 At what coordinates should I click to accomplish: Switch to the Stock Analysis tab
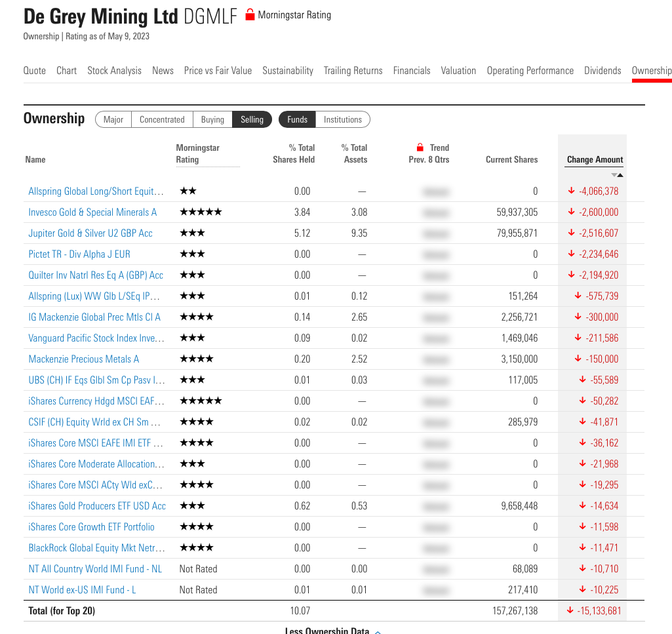[115, 70]
